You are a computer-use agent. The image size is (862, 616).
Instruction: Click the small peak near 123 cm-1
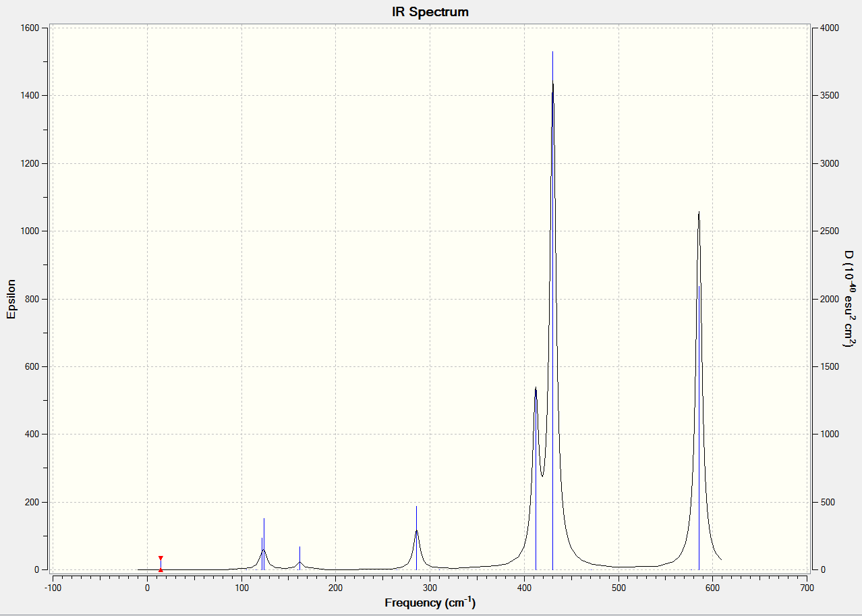click(264, 549)
